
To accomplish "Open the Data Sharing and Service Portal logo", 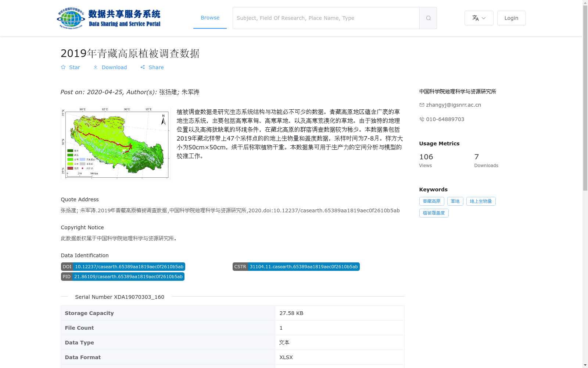I will pos(109,18).
